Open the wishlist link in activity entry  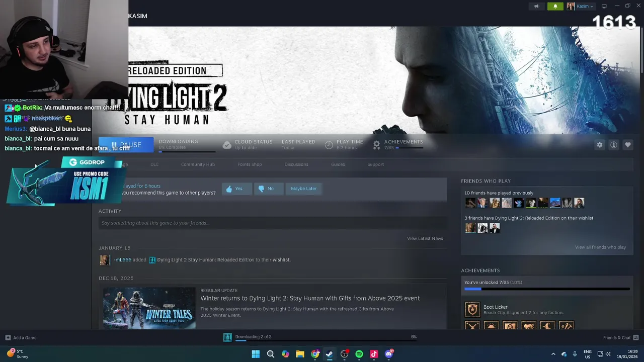(x=281, y=260)
